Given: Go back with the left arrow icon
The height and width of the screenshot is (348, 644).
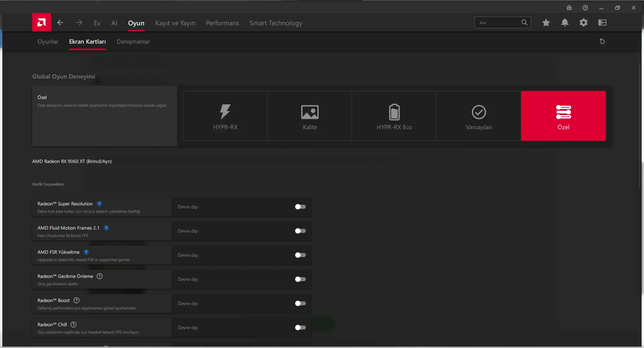Looking at the screenshot, I should (60, 22).
